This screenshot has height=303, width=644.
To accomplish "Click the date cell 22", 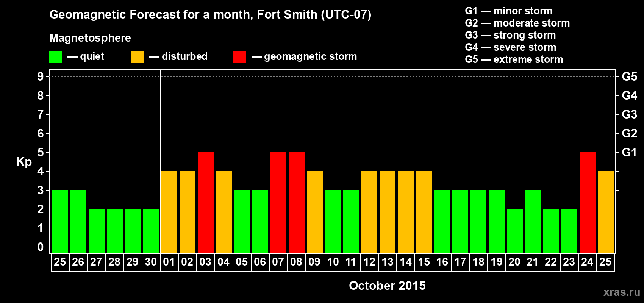I will point(551,262).
